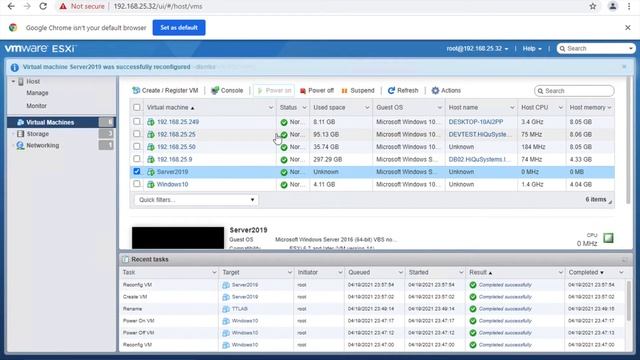Click Server2019 target in Reconfig VM task
This screenshot has height=360, width=640.
coord(244,285)
